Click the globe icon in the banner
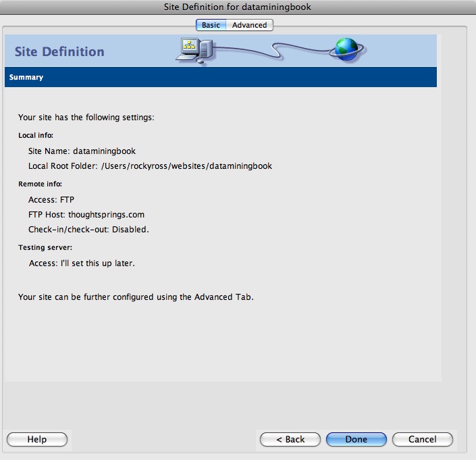476x460 pixels. pyautogui.click(x=347, y=49)
